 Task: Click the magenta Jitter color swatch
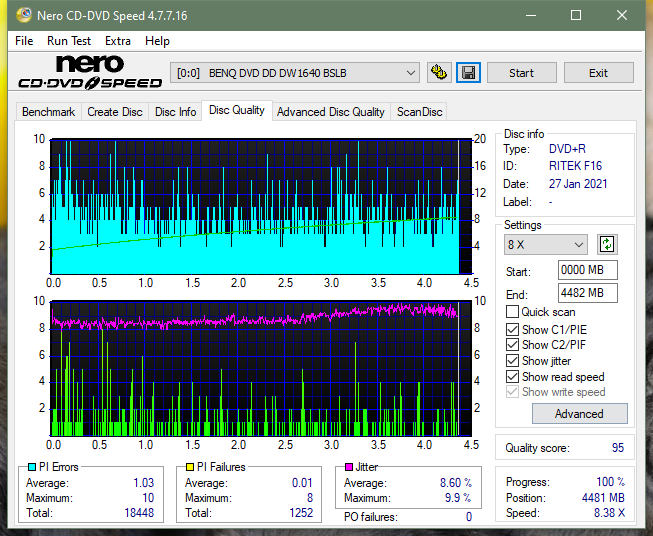pos(349,467)
